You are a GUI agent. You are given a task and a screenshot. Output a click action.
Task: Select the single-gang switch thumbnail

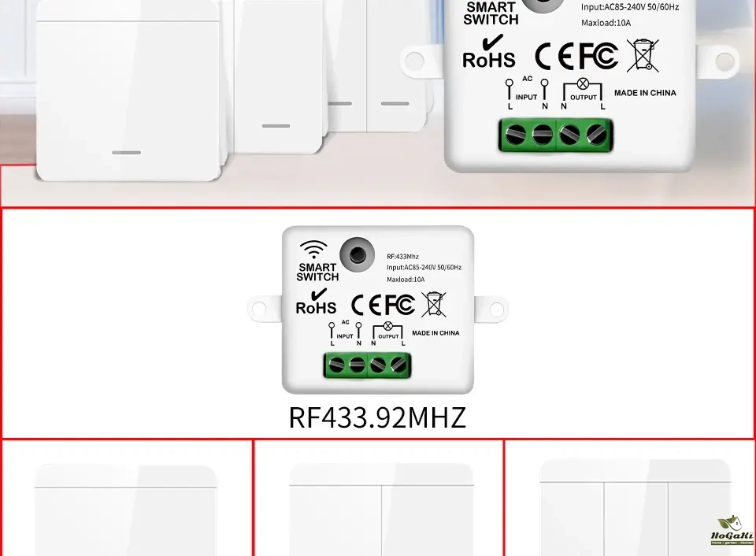[x=126, y=510]
